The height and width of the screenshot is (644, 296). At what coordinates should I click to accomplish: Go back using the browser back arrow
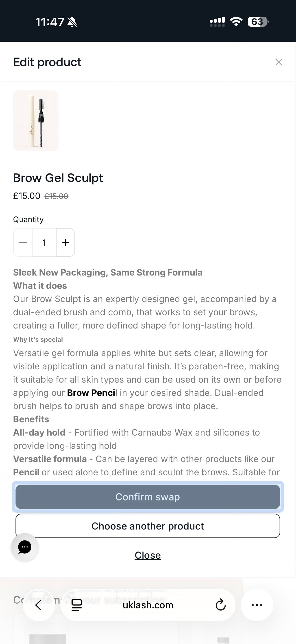click(x=38, y=605)
